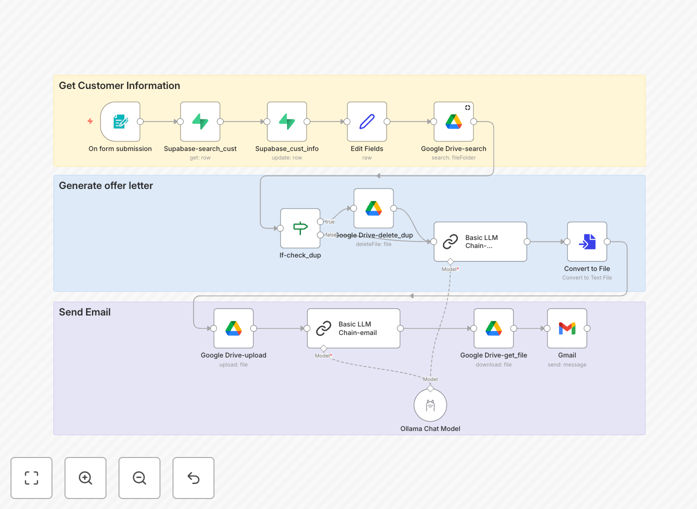Viewport: 697px width, 509px height.
Task: Select the Ollama Chat Model node
Action: (x=430, y=405)
